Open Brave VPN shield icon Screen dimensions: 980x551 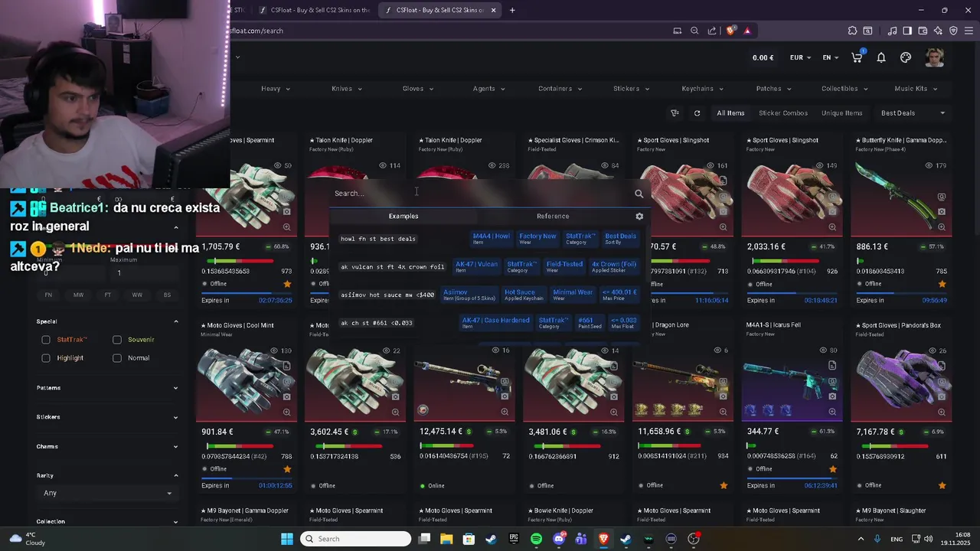click(x=953, y=31)
